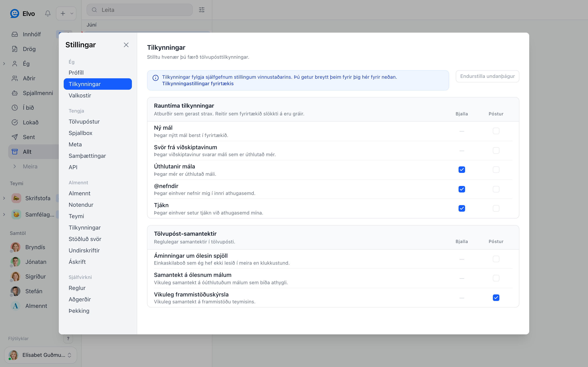Uncheck Bjalla for Úthlutanir mála
Viewport: 588px width, 367px height.
(462, 170)
